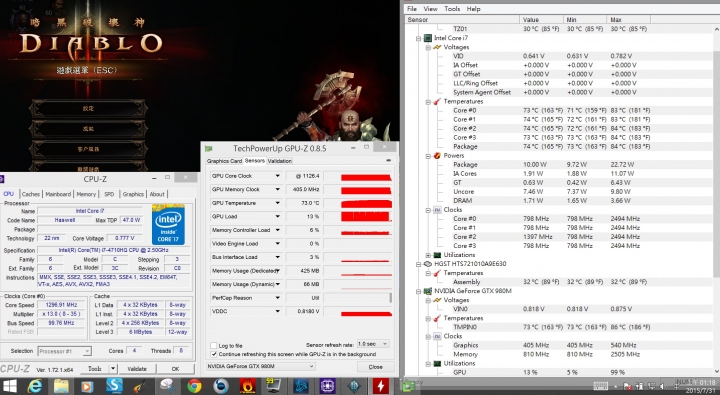Click the CPU Specification field in CPU-Z
The image size is (720, 395).
coord(113,250)
